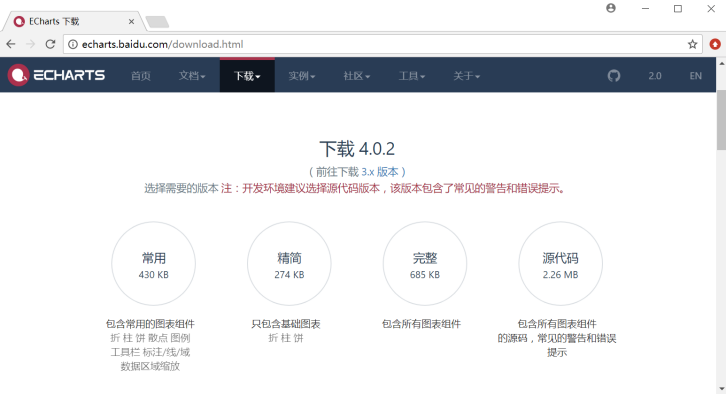Click the browser back arrow

(x=11, y=44)
